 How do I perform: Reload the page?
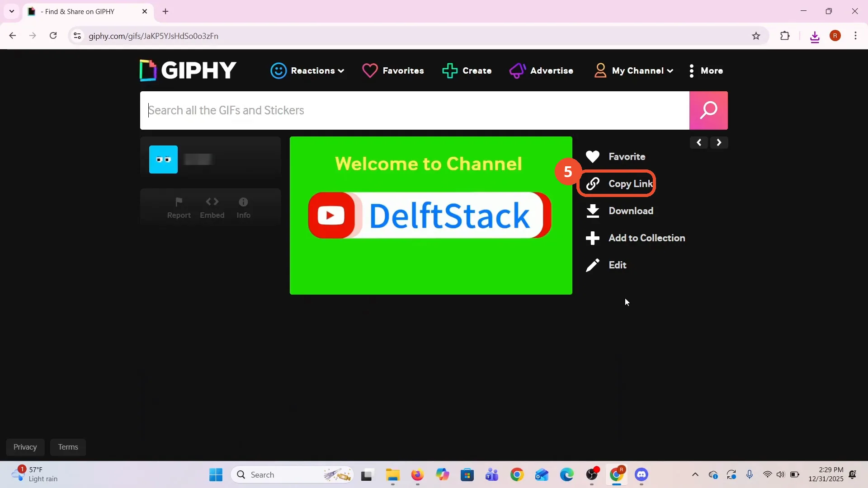point(53,36)
